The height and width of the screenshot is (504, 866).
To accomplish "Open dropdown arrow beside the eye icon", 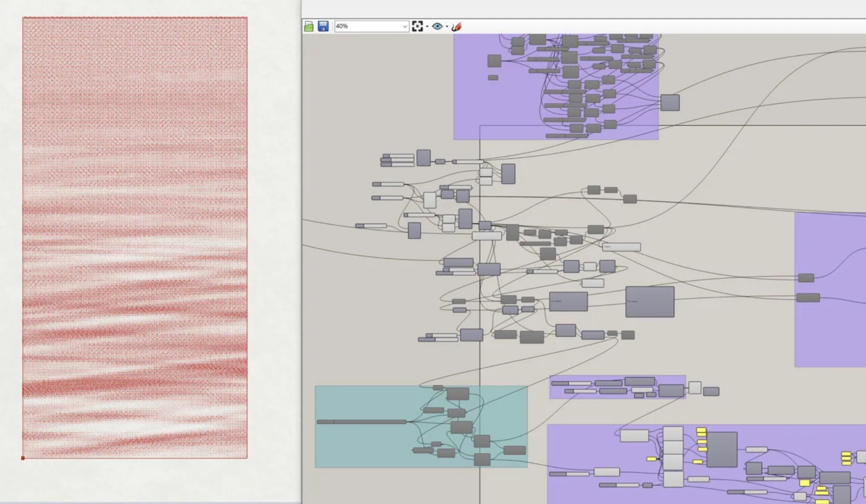I will (x=447, y=26).
